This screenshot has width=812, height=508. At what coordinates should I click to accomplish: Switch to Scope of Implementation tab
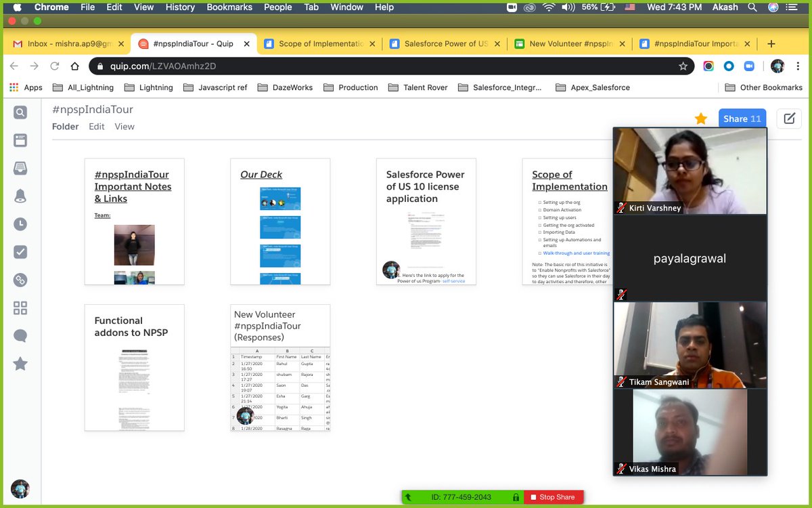pos(320,44)
